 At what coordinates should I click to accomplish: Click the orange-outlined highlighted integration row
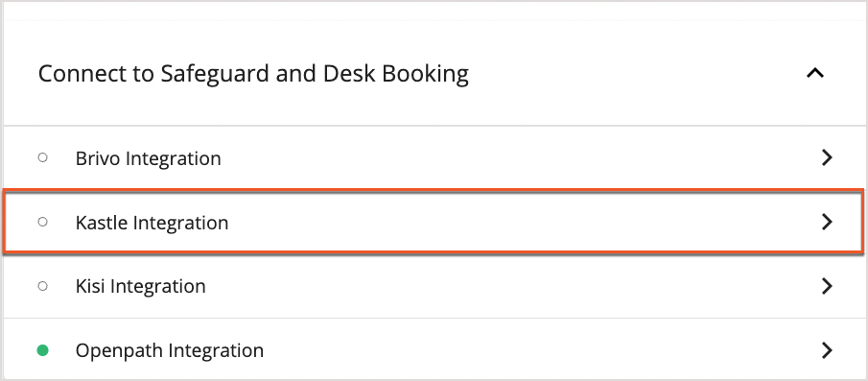coord(434,222)
